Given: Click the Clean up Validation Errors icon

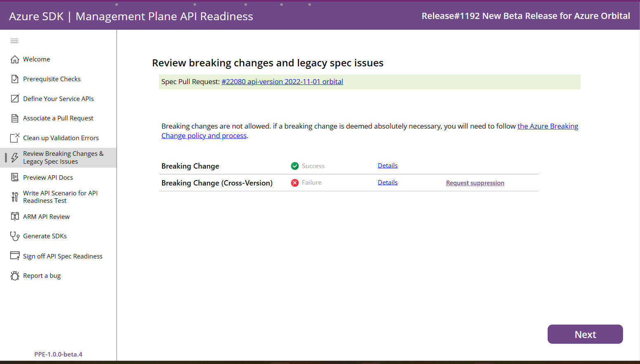Looking at the screenshot, I should click(15, 138).
